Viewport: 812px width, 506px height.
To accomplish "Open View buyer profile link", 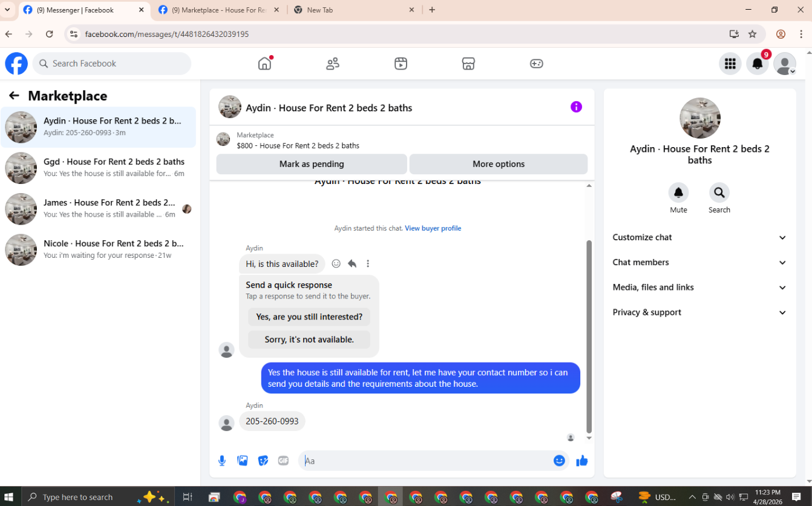I will 433,228.
